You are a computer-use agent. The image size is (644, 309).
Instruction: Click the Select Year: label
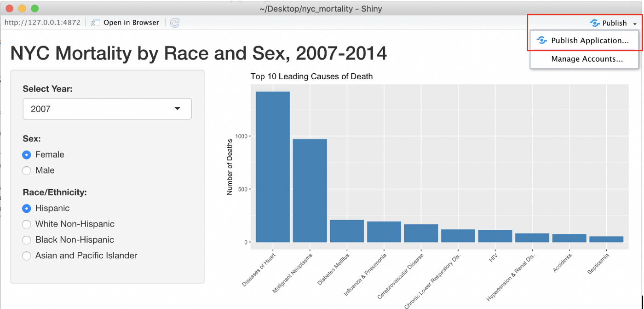(x=47, y=89)
